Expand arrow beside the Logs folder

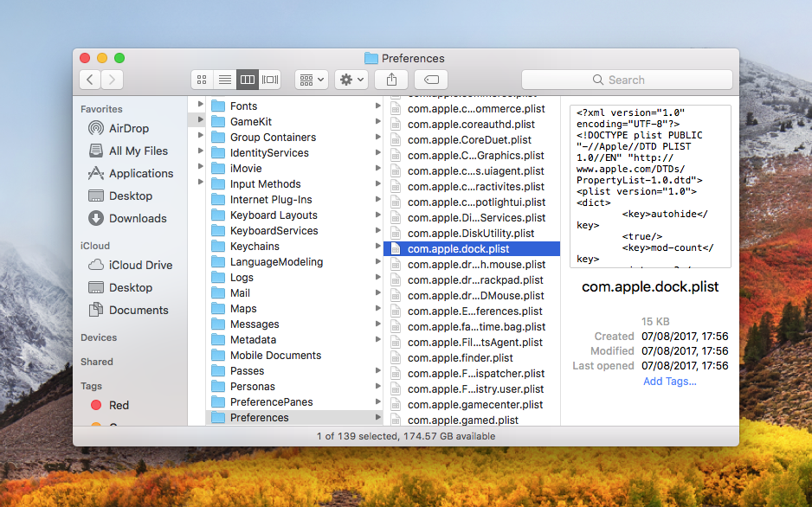(378, 278)
